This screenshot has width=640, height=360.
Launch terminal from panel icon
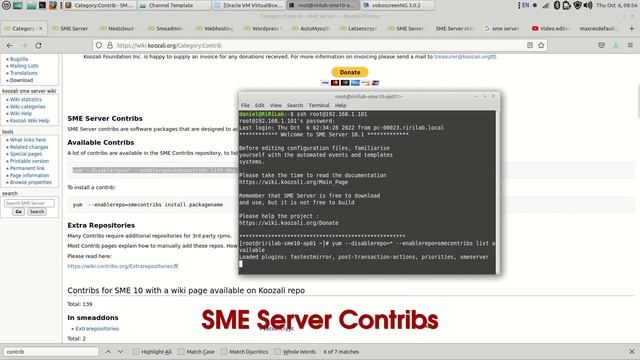(42, 5)
